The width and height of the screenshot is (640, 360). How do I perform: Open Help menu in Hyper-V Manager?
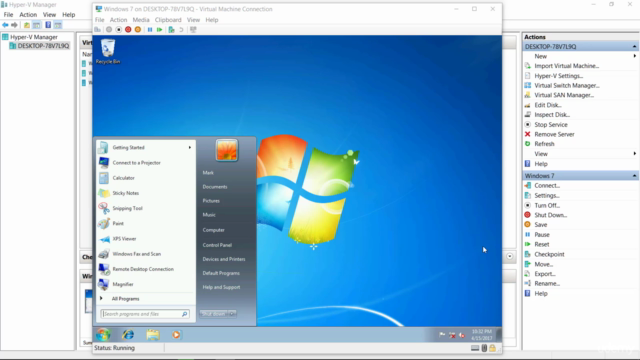(x=69, y=14)
